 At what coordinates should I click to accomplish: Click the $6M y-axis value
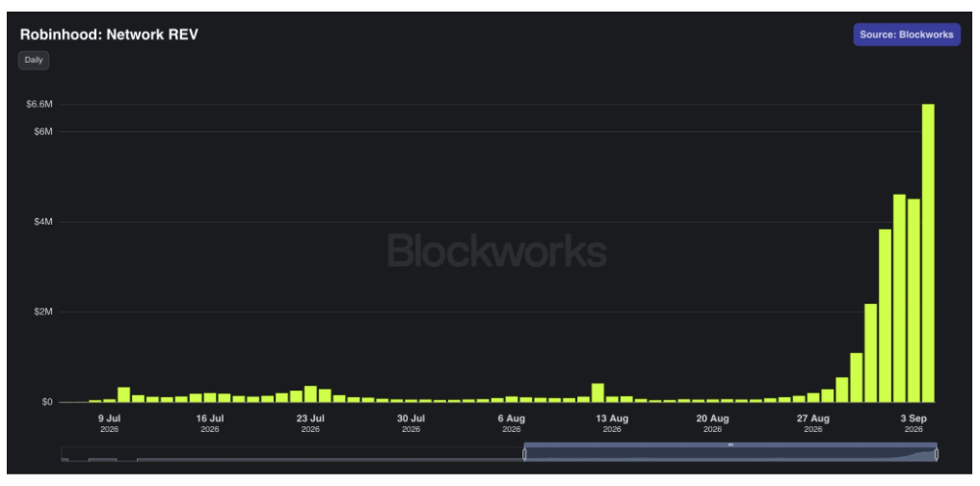click(42, 131)
